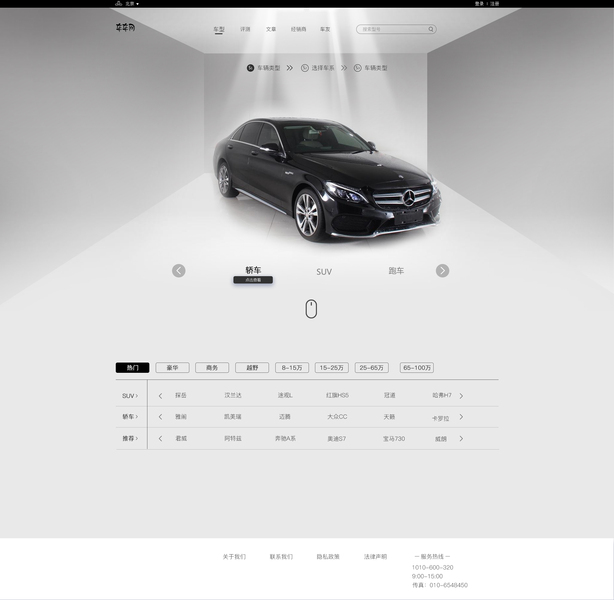Image resolution: width=614 pixels, height=600 pixels.
Task: Open the 法律声明 footer link
Action: 375,557
